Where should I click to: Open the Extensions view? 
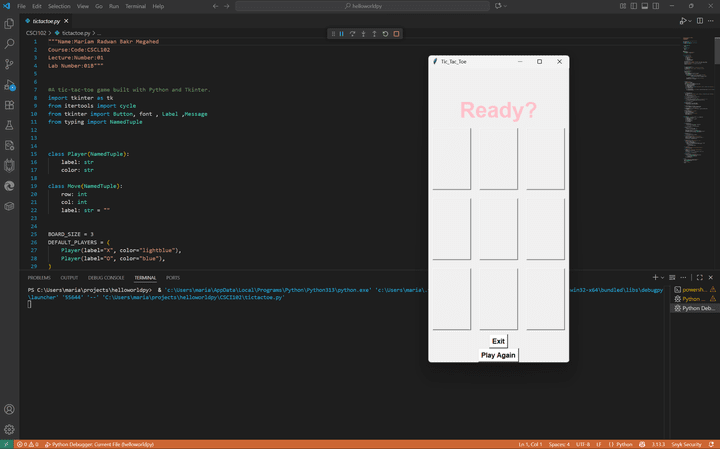pos(9,104)
